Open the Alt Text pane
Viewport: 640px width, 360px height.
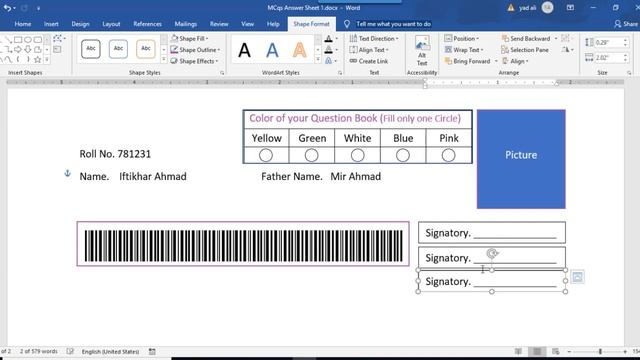point(422,51)
